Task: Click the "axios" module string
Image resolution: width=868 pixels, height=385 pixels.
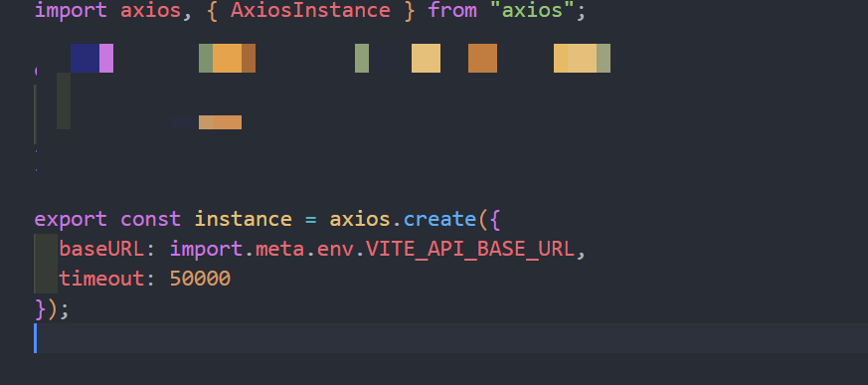Action: click(533, 11)
